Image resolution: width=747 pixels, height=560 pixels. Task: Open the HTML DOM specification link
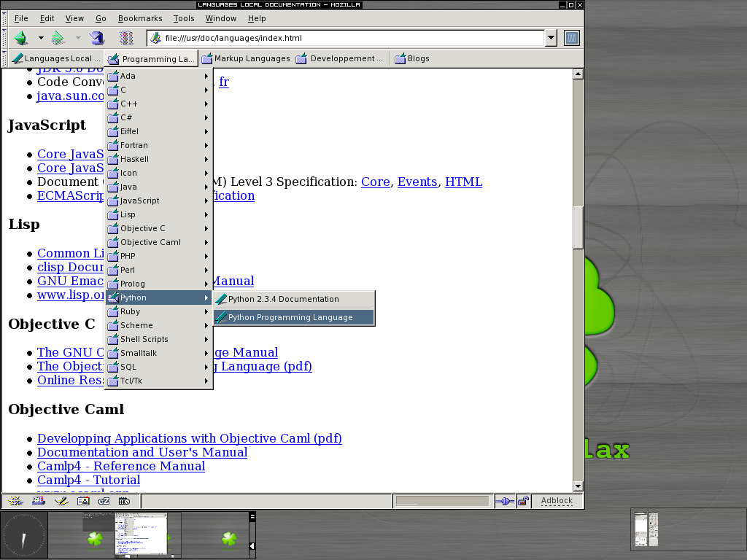click(x=463, y=182)
